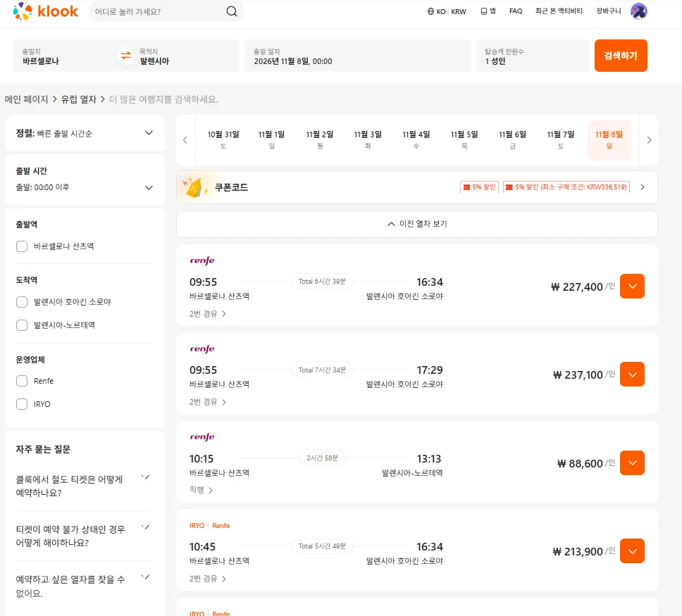682x616 pixels.
Task: Check the Renfe operator filter
Action: tap(22, 381)
